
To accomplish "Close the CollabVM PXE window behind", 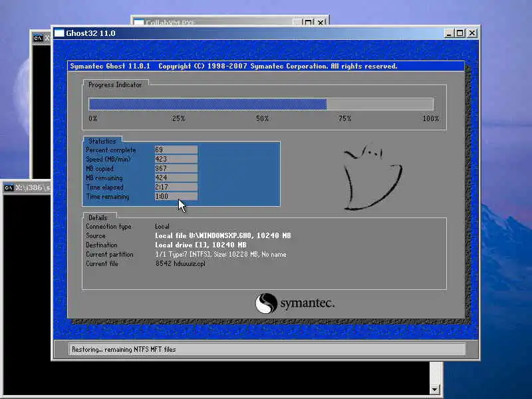I will pyautogui.click(x=321, y=23).
